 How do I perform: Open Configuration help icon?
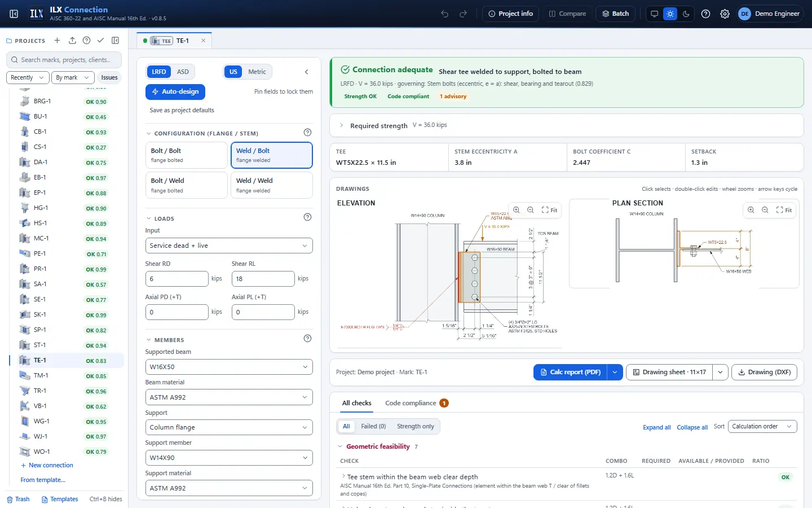pos(307,133)
